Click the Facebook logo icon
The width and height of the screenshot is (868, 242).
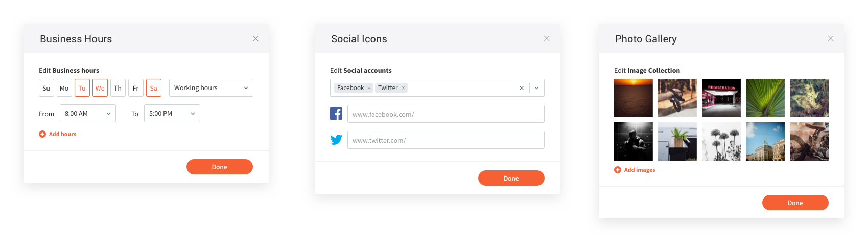[336, 114]
